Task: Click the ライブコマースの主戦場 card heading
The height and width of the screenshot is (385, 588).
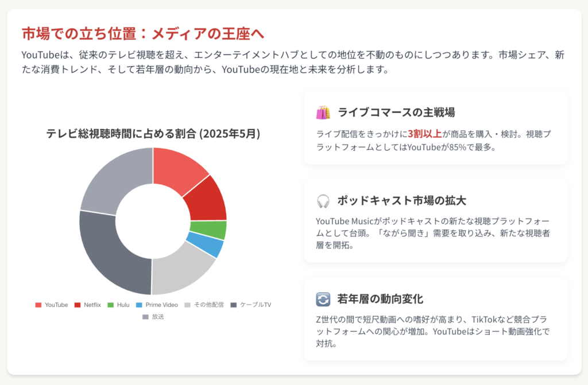Action: click(x=396, y=112)
